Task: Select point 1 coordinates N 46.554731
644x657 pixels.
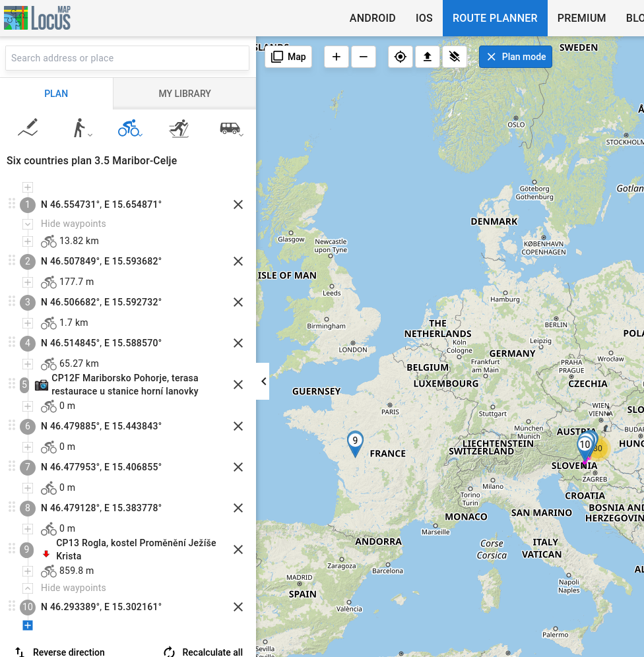Action: 102,204
